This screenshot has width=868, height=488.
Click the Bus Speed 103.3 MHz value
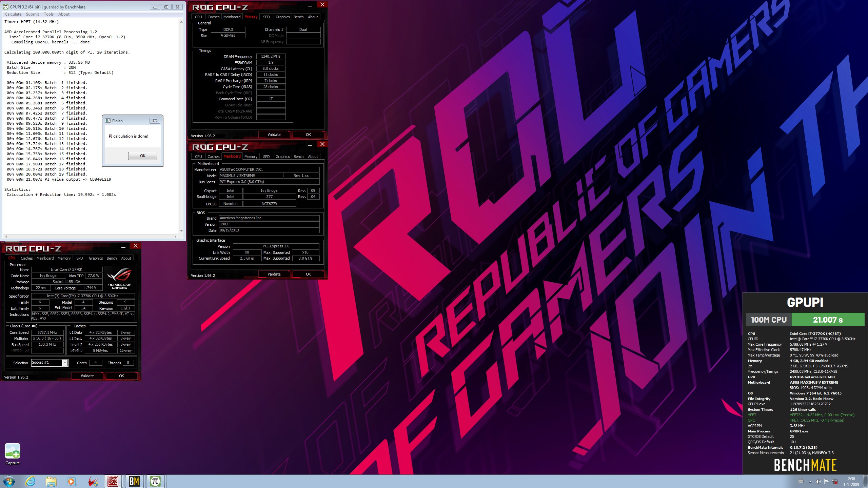pos(47,345)
